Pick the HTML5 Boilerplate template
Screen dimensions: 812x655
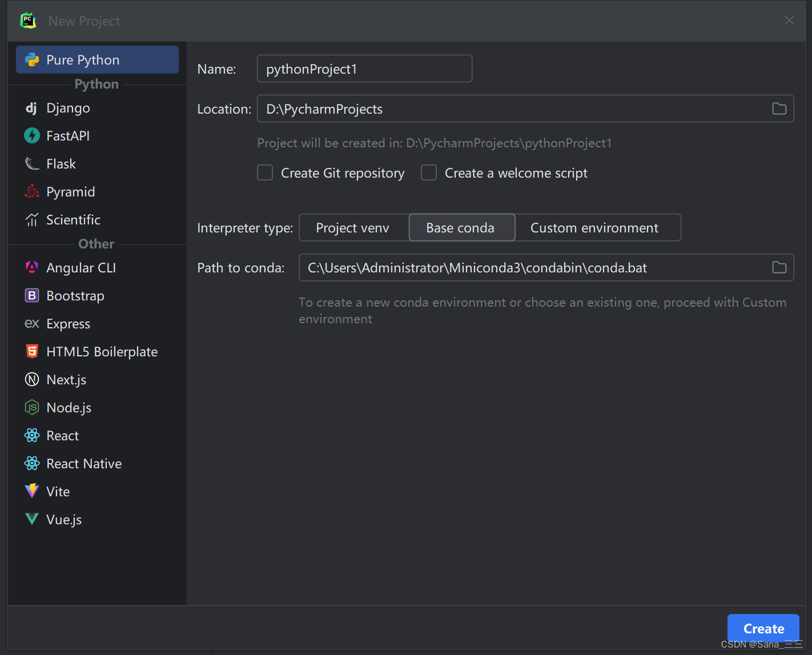pos(102,351)
